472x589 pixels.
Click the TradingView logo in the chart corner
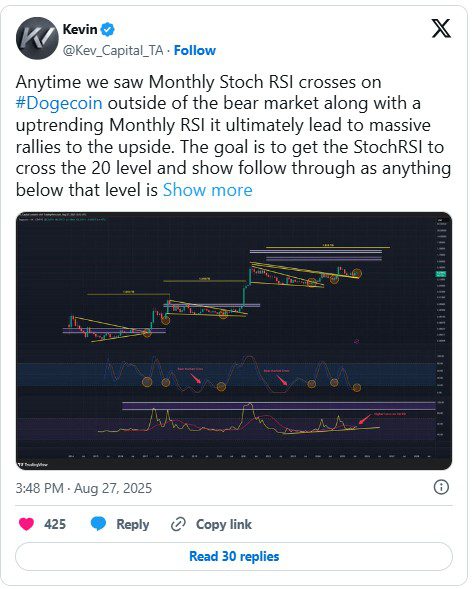click(33, 465)
